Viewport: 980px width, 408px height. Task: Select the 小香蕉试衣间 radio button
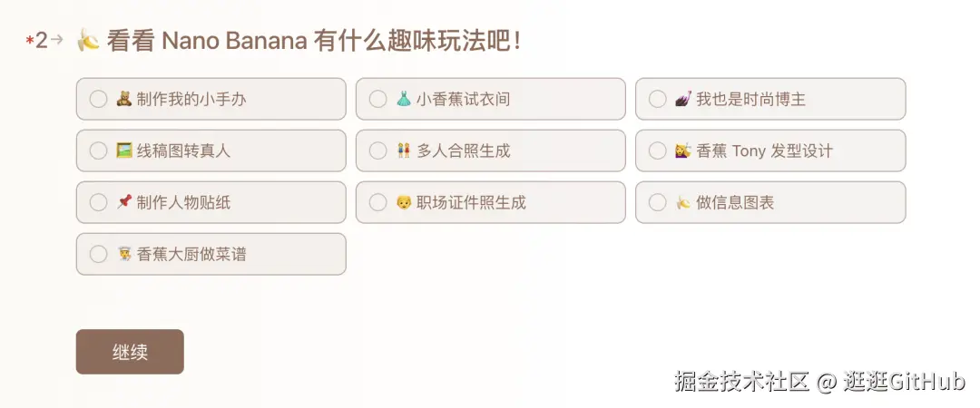click(377, 100)
